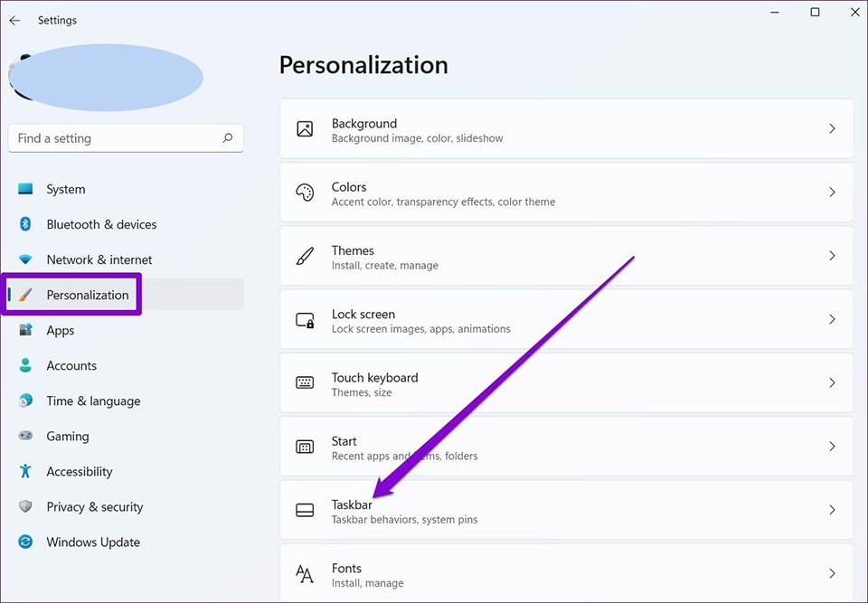This screenshot has width=868, height=603.
Task: Select System in the sidebar
Action: coord(127,189)
